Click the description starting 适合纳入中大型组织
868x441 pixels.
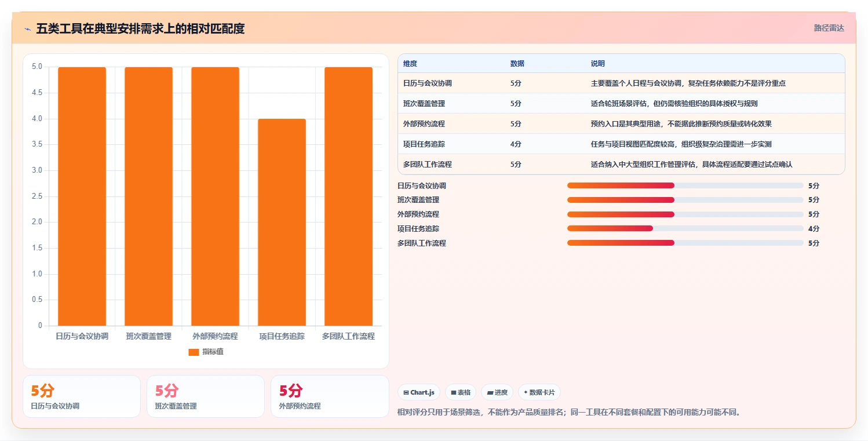click(x=692, y=165)
